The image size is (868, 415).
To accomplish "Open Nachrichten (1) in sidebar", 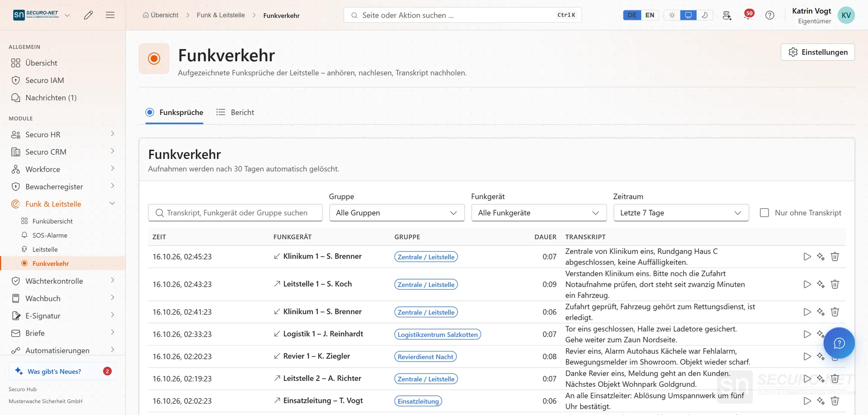I will coord(51,98).
